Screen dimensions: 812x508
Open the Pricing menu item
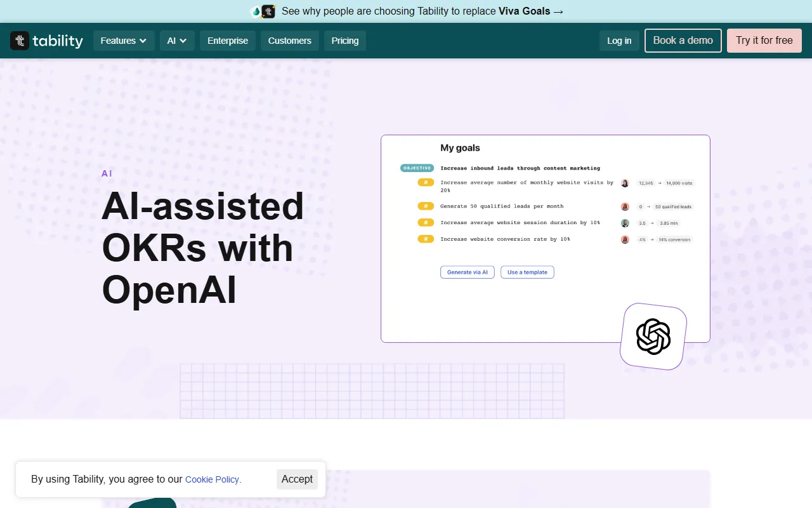[345, 41]
